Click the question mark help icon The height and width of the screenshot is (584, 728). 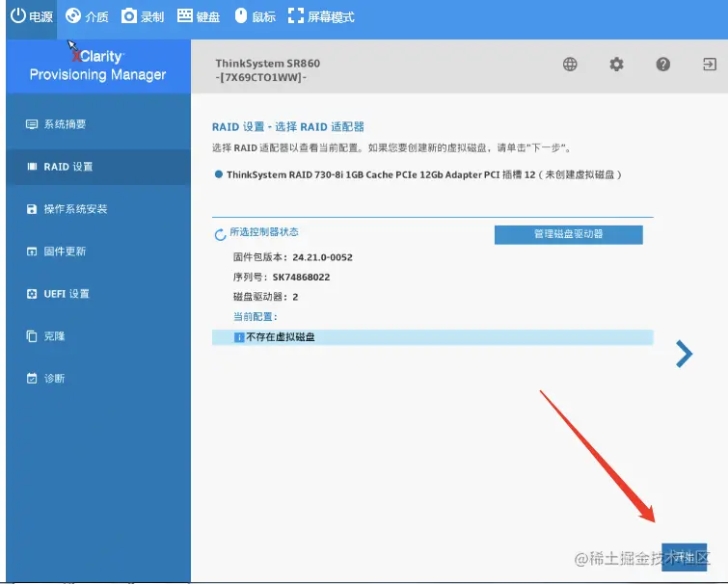[662, 64]
